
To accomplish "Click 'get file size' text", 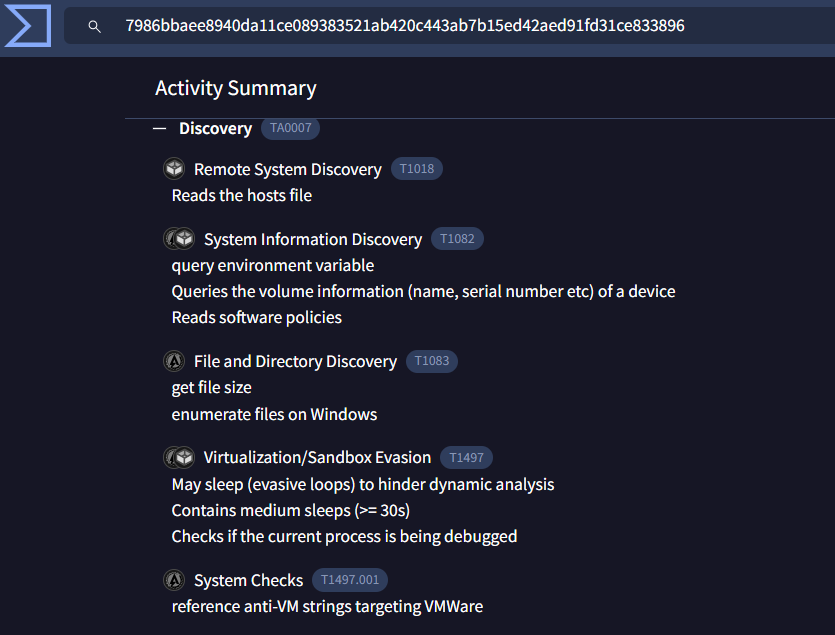I will [x=211, y=388].
